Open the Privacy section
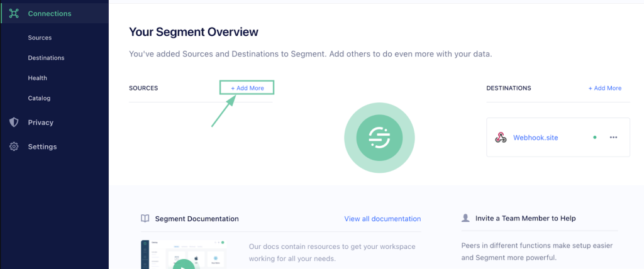Viewport: 644px width, 269px height. [x=41, y=123]
